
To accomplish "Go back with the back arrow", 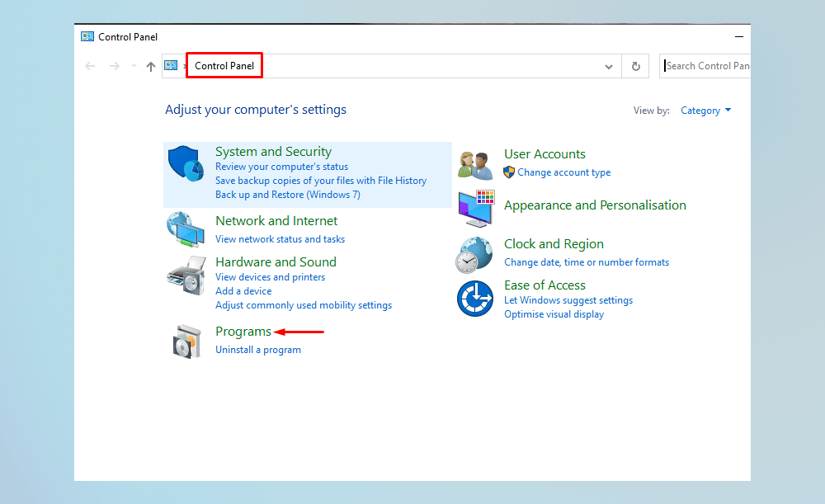I will (91, 66).
